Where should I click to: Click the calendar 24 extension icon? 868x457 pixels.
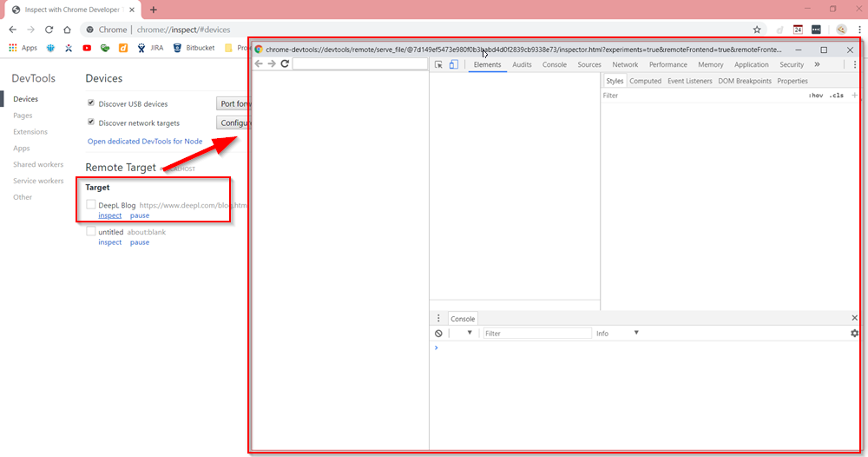tap(798, 30)
